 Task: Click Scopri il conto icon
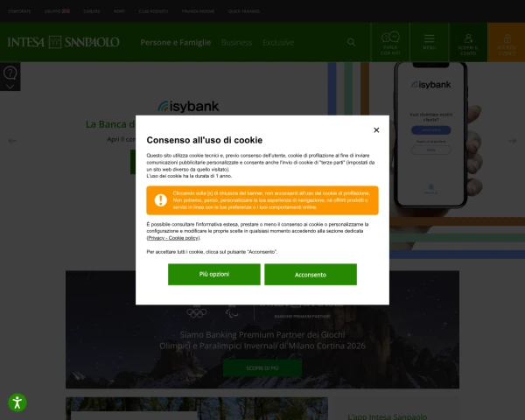click(x=468, y=43)
